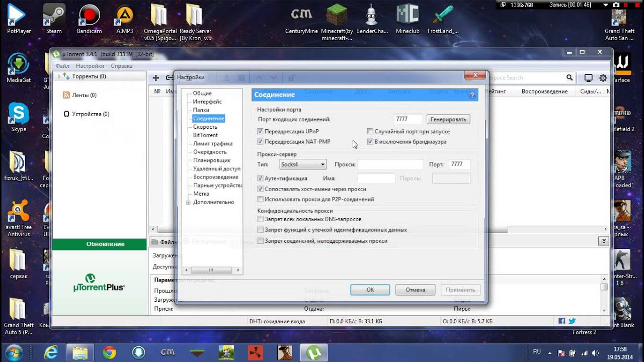Expand the Торренты (0) sidebar node
The height and width of the screenshot is (362, 644).
(x=59, y=76)
